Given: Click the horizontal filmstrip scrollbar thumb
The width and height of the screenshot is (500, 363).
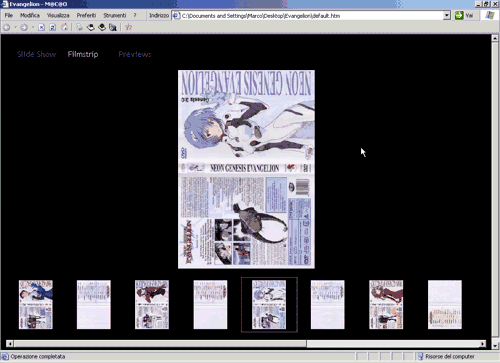Looking at the screenshot, I should (x=160, y=344).
